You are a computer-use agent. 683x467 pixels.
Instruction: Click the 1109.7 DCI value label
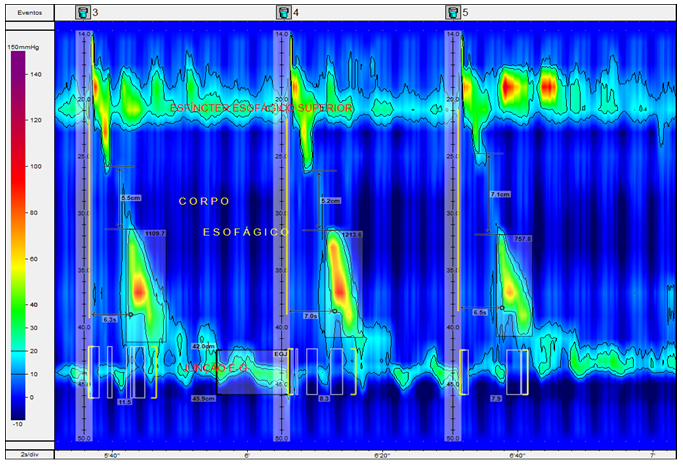click(x=154, y=233)
